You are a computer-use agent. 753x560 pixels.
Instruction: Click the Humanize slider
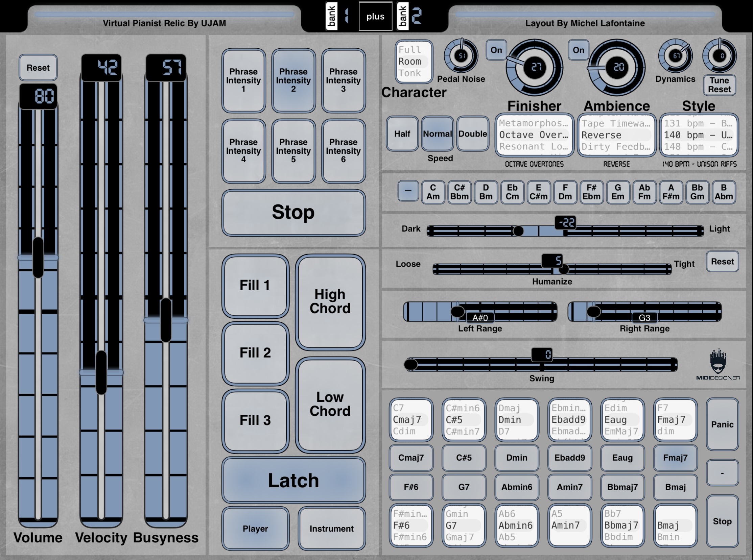click(552, 269)
